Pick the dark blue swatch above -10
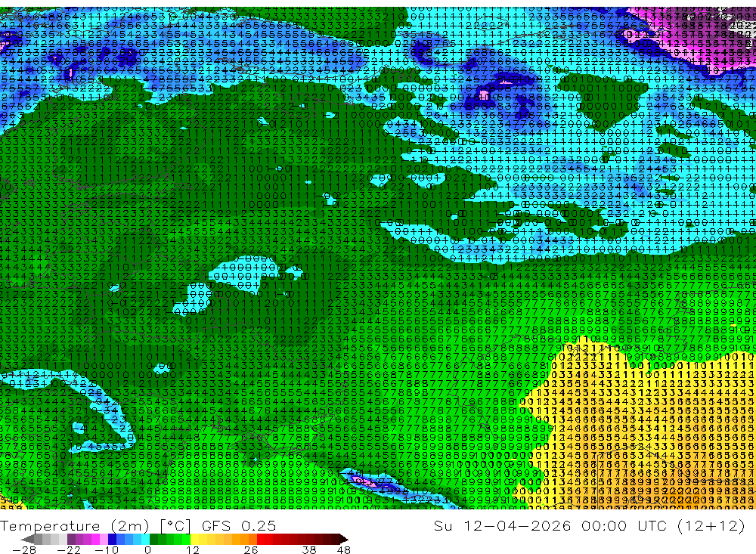The image size is (756, 554). [112, 539]
